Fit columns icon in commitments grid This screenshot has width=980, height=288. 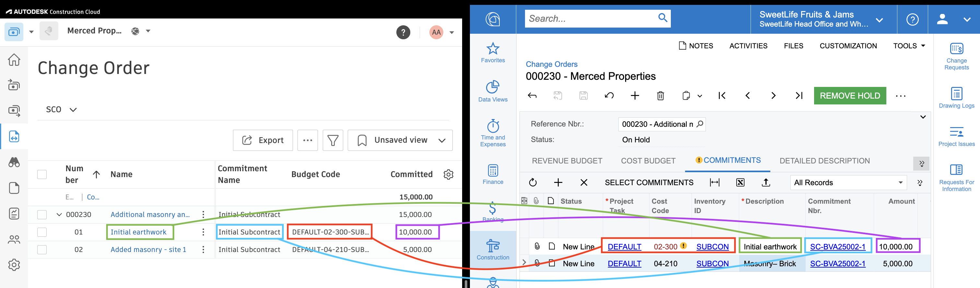[x=715, y=183]
